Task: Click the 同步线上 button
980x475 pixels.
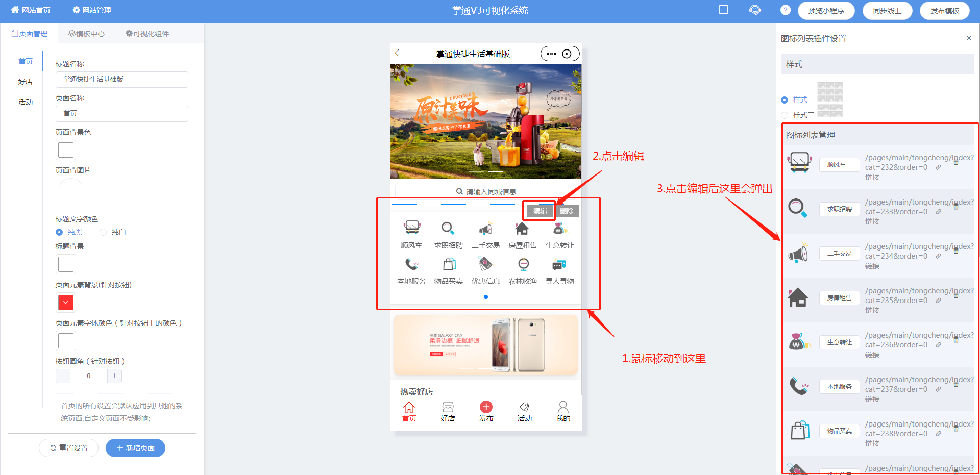Action: point(887,11)
